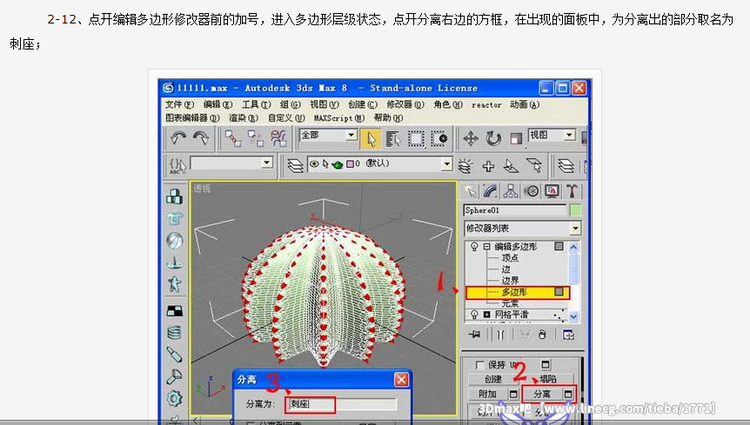Screen dimensions: 750x425
Task: Open the Layer Manager icon
Action: point(295,165)
